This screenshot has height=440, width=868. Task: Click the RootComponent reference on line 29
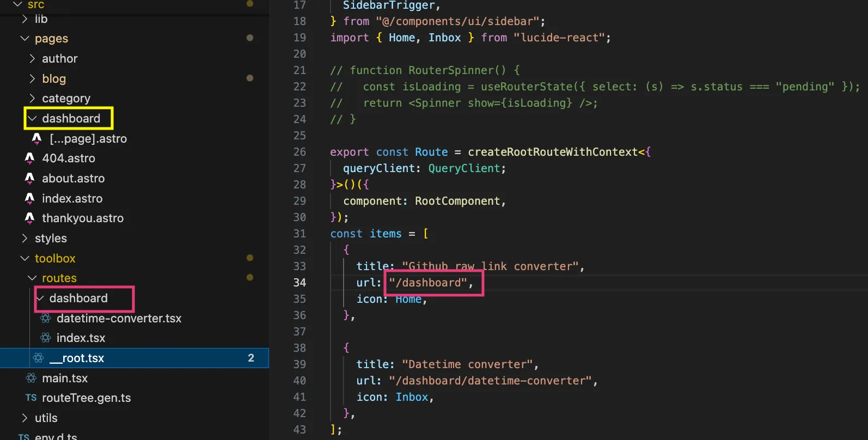click(457, 201)
